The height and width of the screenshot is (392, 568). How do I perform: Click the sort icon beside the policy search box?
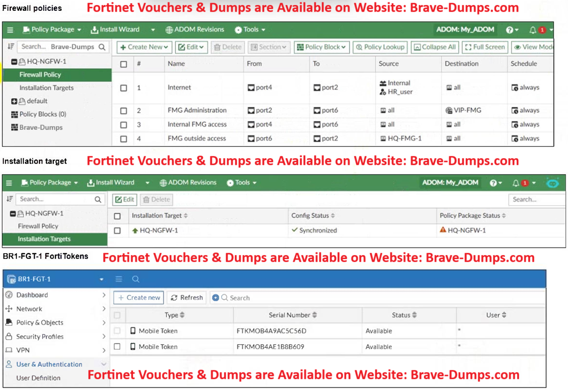[x=11, y=46]
